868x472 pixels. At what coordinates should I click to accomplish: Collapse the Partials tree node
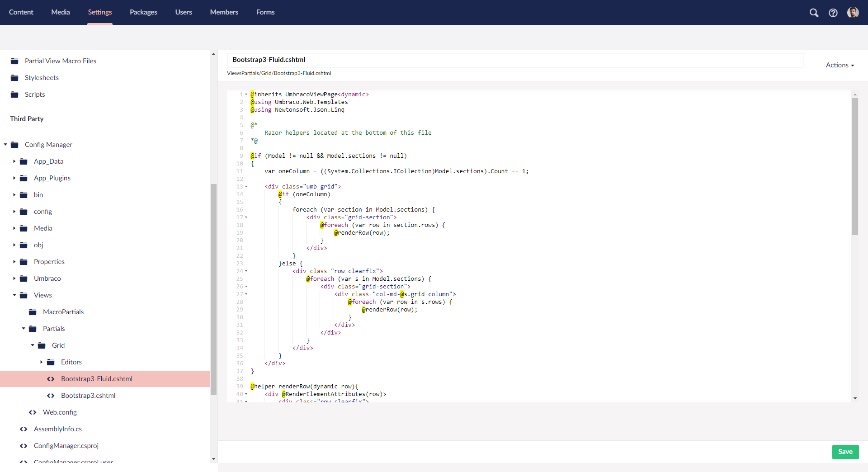click(x=24, y=329)
